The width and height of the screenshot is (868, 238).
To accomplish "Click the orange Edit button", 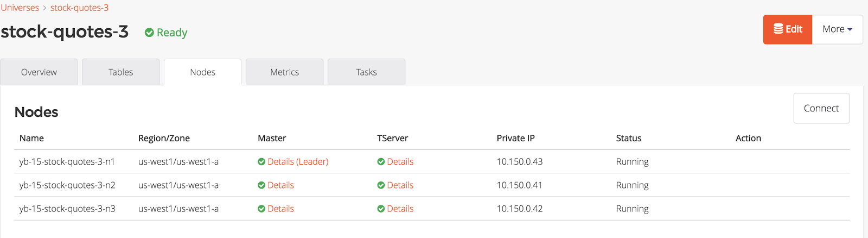I will point(788,29).
